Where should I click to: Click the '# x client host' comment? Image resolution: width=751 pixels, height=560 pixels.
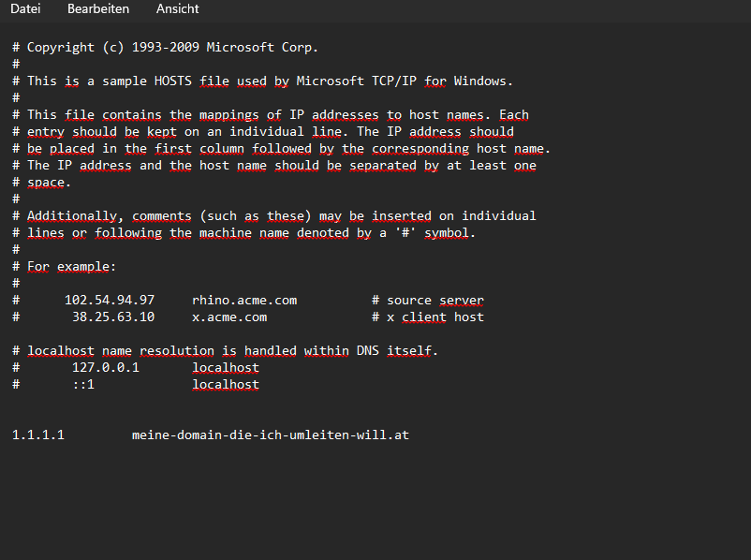click(x=428, y=317)
